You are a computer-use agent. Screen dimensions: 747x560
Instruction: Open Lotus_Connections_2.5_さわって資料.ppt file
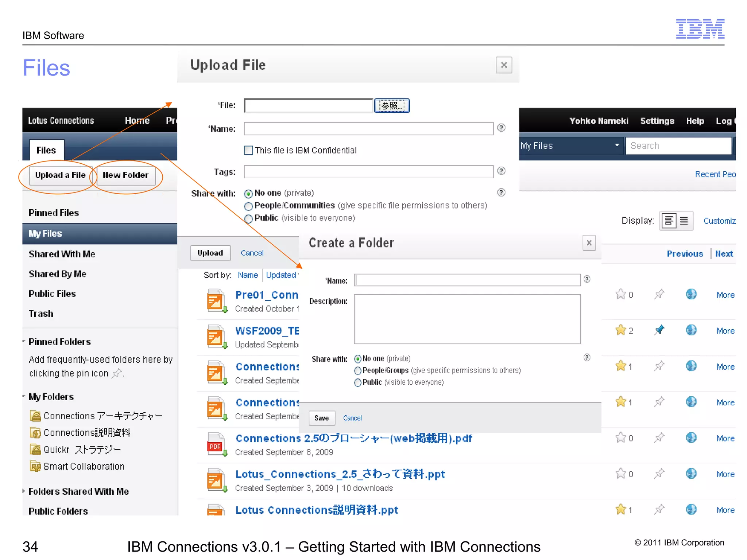(x=340, y=474)
